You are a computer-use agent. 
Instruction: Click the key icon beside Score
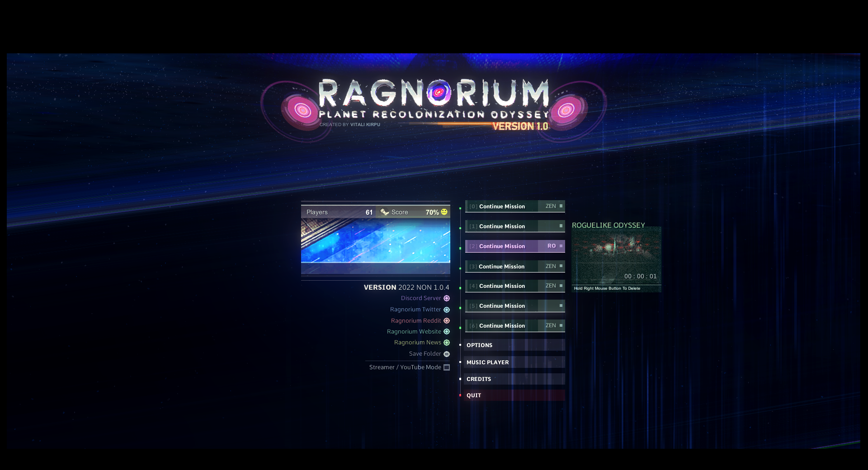click(385, 212)
